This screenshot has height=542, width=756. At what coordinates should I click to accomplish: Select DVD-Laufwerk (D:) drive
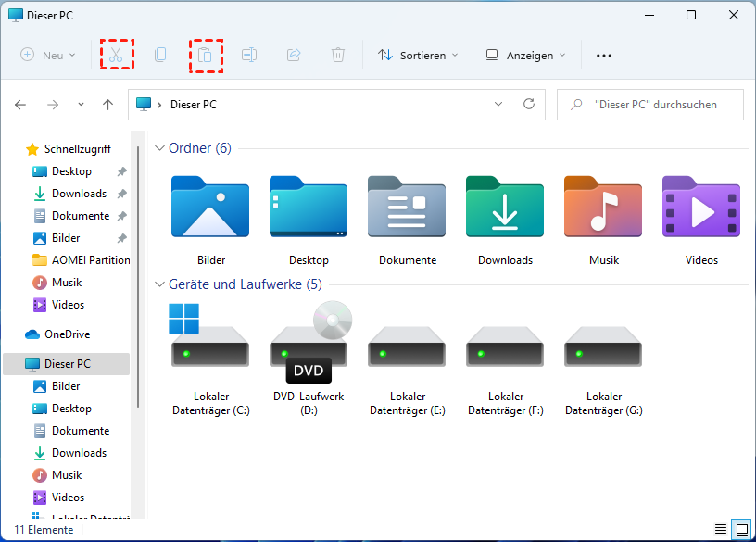pos(309,359)
